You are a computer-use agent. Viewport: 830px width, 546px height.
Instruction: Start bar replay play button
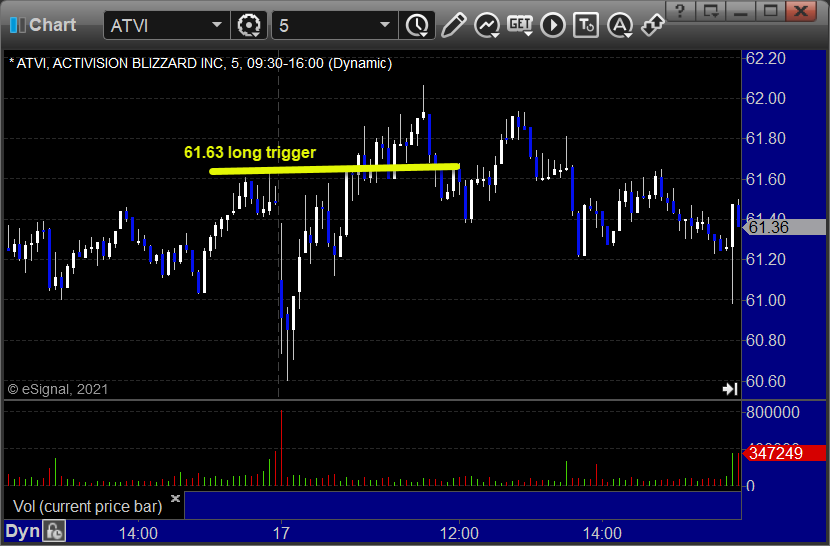[553, 25]
